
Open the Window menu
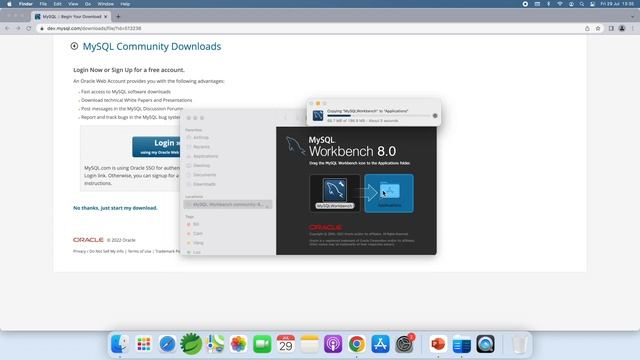pyautogui.click(x=105, y=4)
